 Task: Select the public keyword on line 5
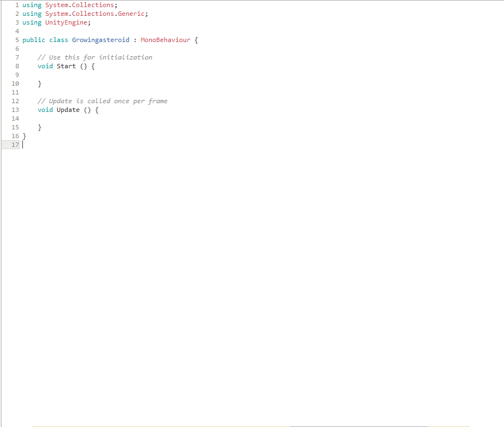34,39
